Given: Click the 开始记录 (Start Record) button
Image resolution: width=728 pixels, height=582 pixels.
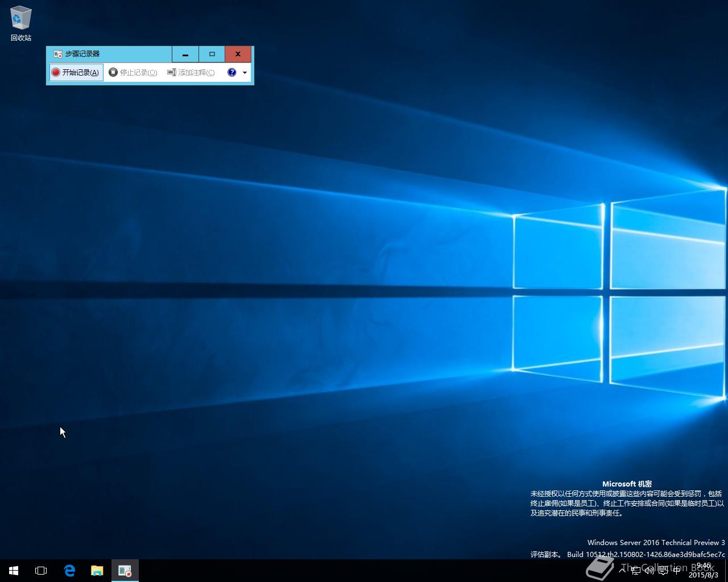Looking at the screenshot, I should [x=76, y=72].
